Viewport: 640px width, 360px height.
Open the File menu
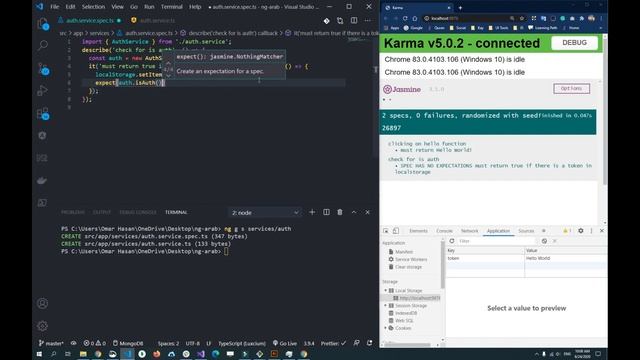pos(54,7)
